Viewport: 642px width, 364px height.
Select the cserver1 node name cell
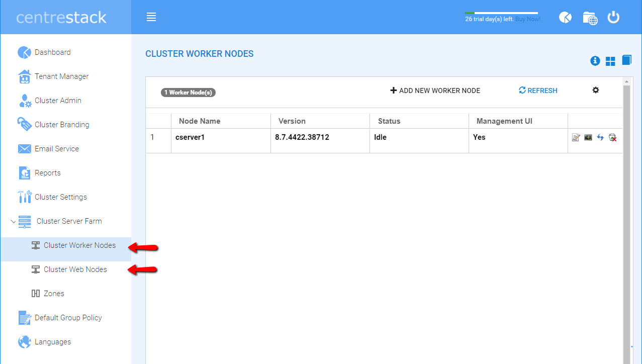[221, 141]
